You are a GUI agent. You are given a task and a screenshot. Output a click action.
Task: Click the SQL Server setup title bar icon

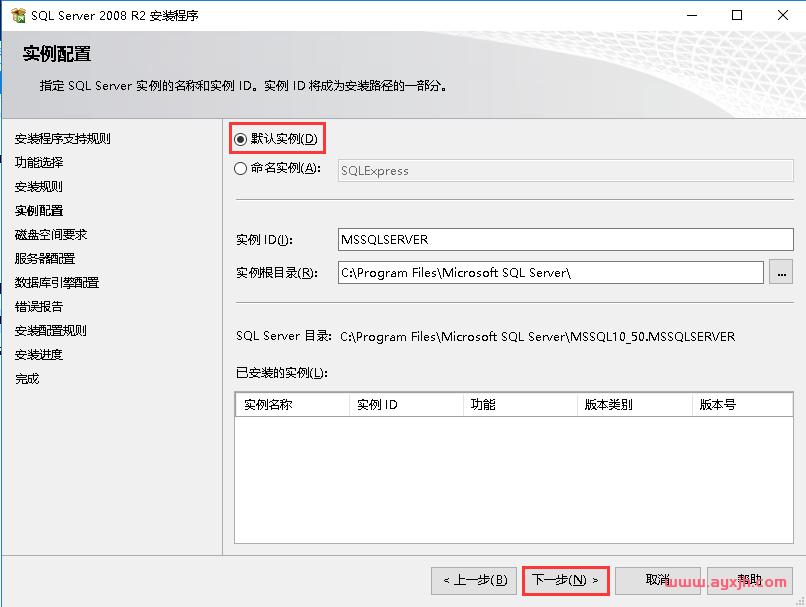click(19, 15)
